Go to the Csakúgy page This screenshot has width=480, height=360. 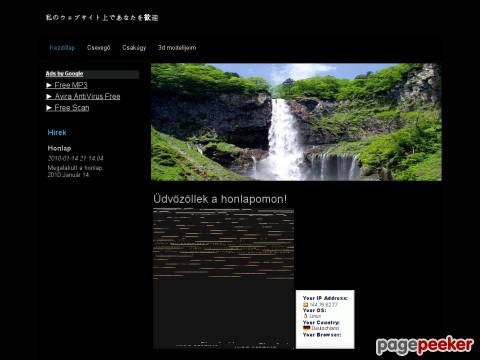point(134,48)
